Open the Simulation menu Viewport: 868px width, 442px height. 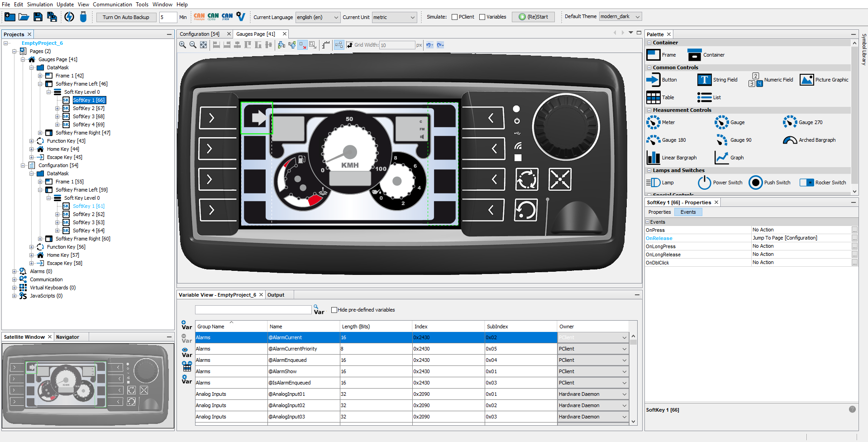coord(40,5)
